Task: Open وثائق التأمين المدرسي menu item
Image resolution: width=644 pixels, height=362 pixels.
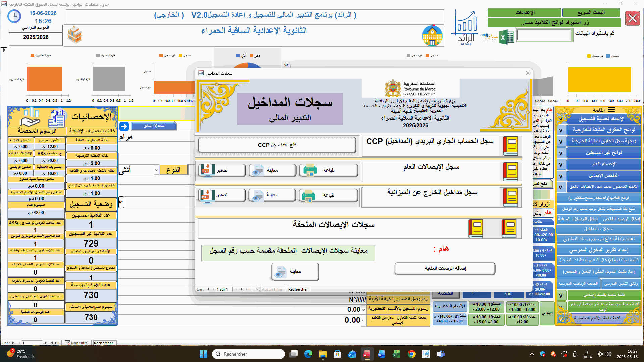Action: tap(621, 284)
